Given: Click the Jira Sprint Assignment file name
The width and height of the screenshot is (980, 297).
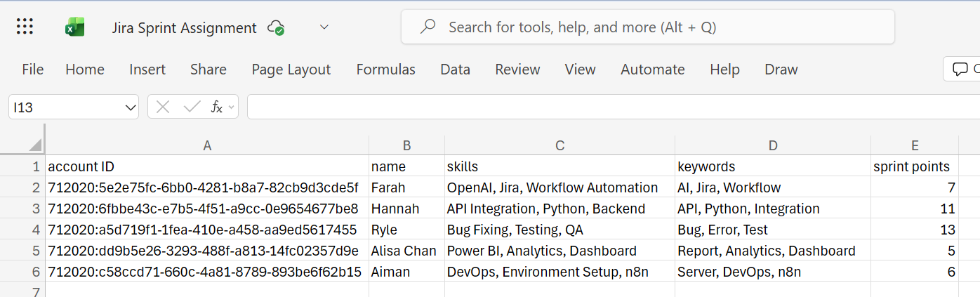Looking at the screenshot, I should coord(184,28).
